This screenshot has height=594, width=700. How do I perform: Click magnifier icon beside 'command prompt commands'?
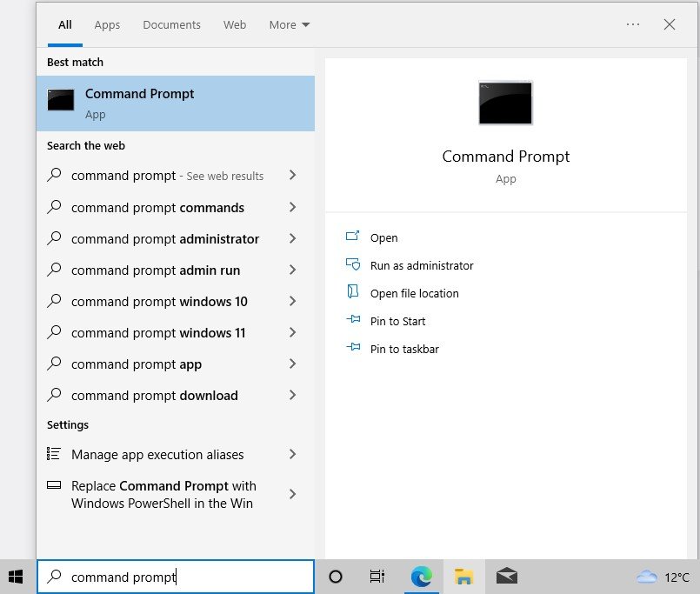[54, 207]
